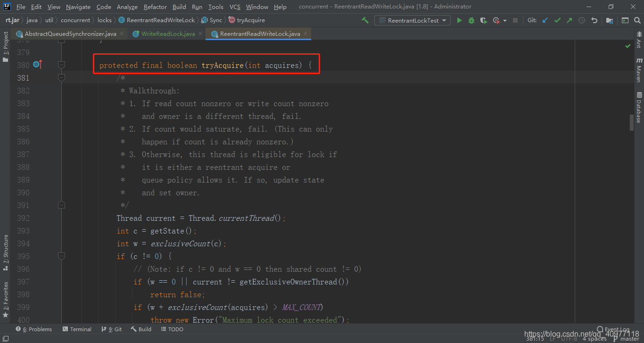This screenshot has width=644, height=343.
Task: Collapse the if block fold on line 395
Action: 61,256
